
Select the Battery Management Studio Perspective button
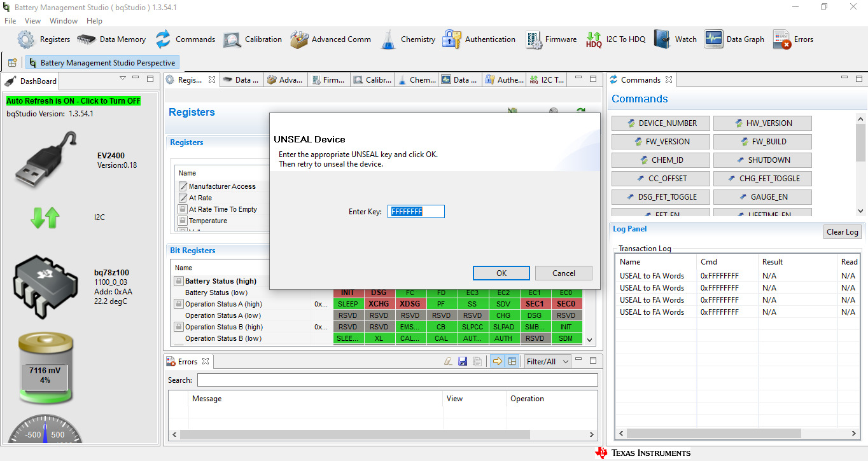click(102, 63)
